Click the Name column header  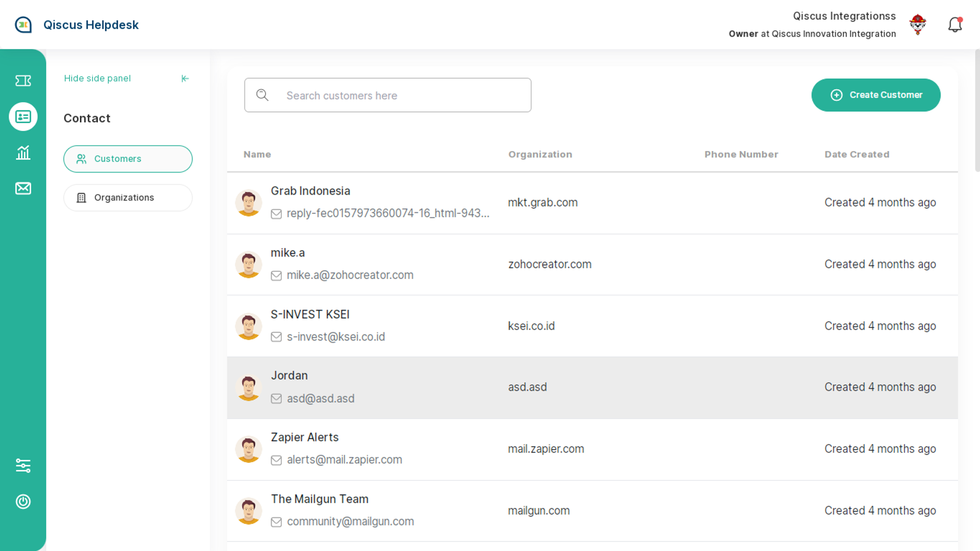pos(257,154)
